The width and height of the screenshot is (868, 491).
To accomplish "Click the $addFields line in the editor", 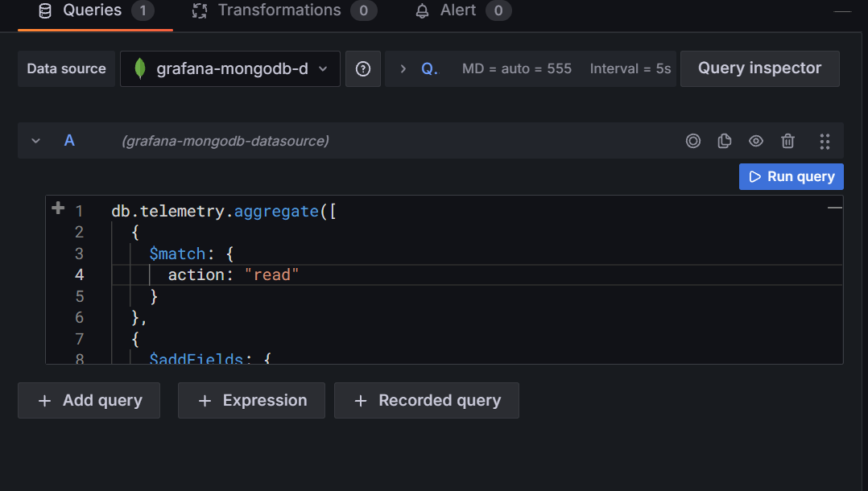I will tap(210, 357).
